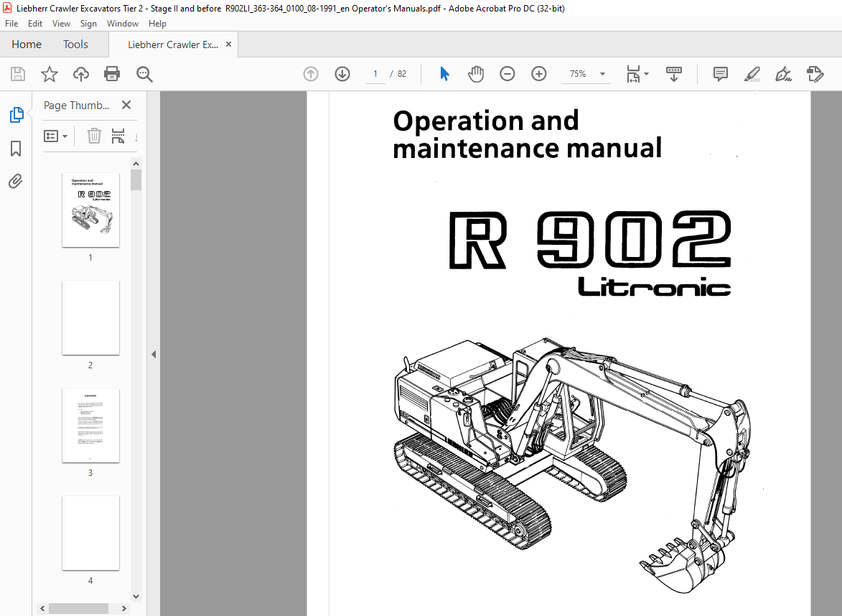Open the View menu
This screenshot has width=842, height=616.
[61, 24]
